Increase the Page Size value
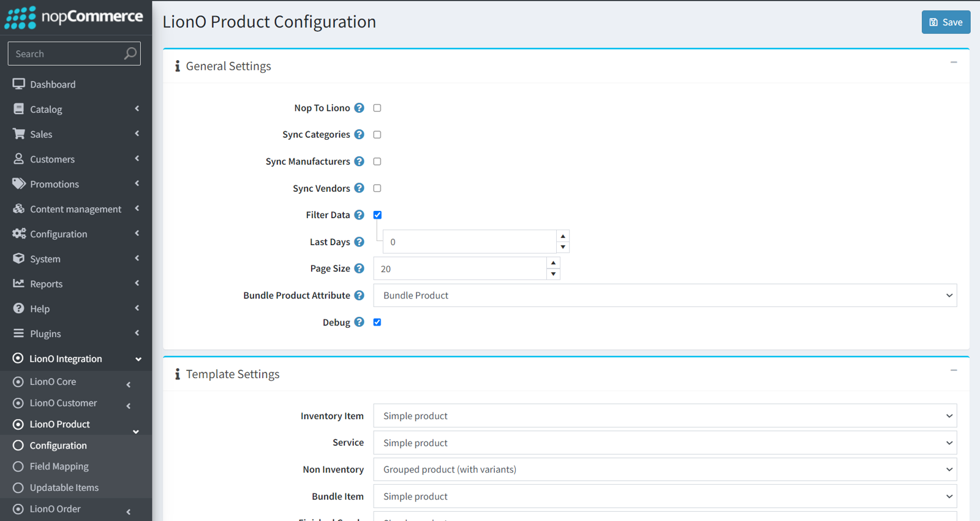The height and width of the screenshot is (521, 980). [x=553, y=263]
